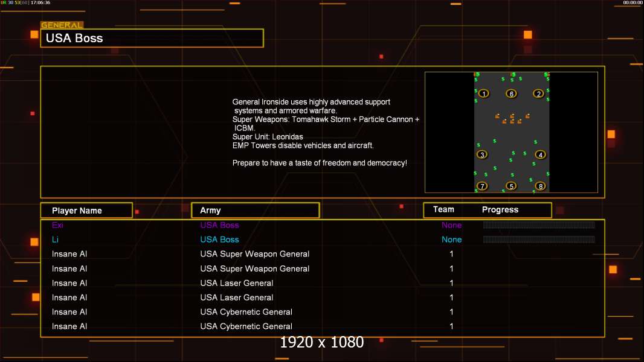Screen dimensions: 644x362
Task: Click the 00:00:00 timer in top-right corner
Action: pyautogui.click(x=633, y=2)
